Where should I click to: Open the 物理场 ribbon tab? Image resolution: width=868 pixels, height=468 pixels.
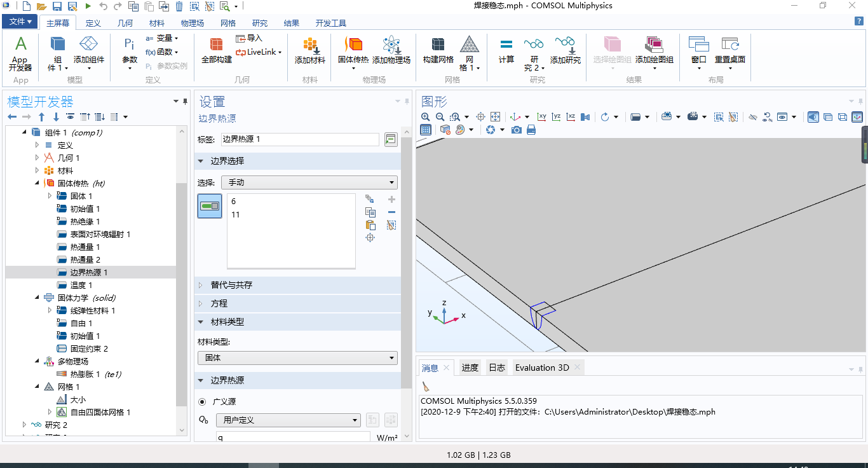click(x=192, y=23)
